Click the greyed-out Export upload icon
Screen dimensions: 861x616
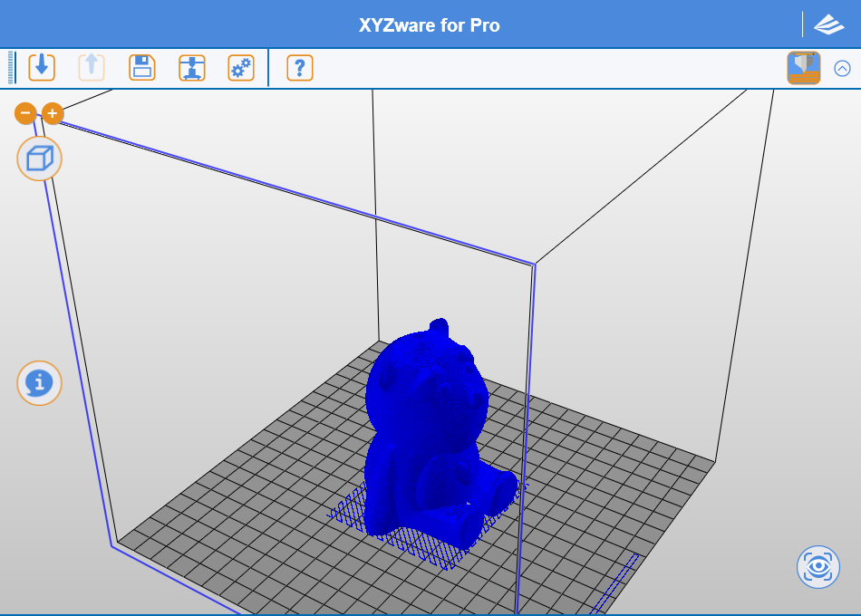pos(92,68)
